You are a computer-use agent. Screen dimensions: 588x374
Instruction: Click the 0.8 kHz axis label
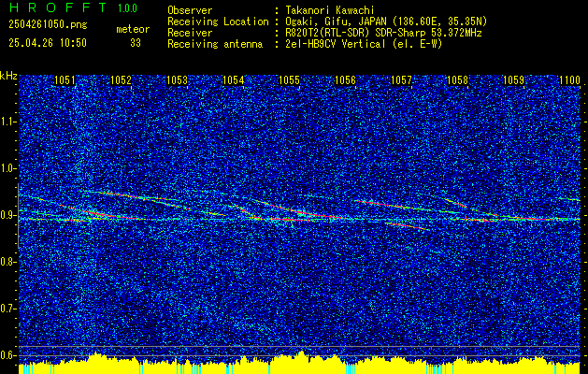pyautogui.click(x=7, y=262)
